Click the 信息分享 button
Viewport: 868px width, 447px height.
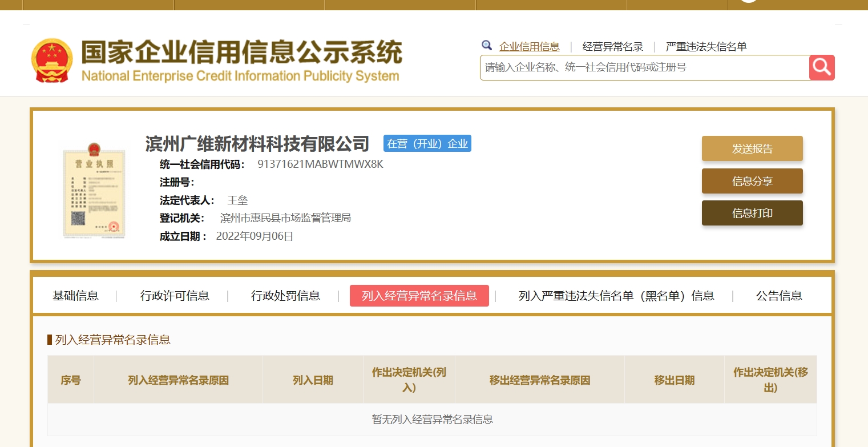click(752, 181)
